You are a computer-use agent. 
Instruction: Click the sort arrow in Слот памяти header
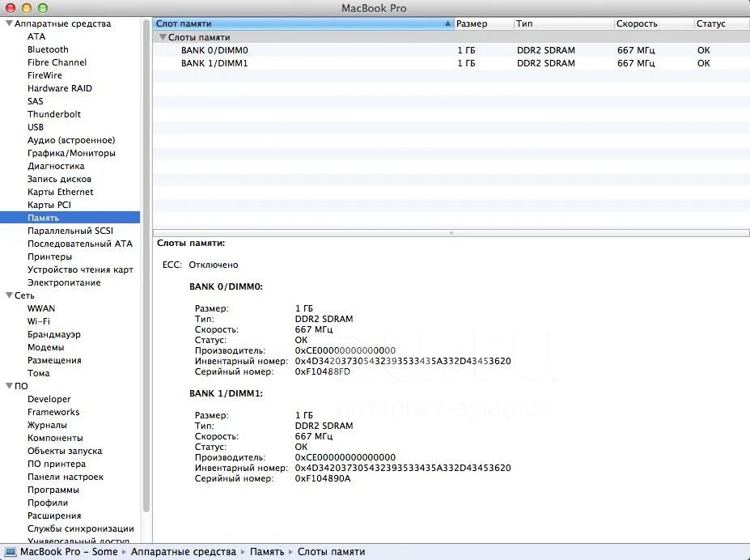coord(447,23)
